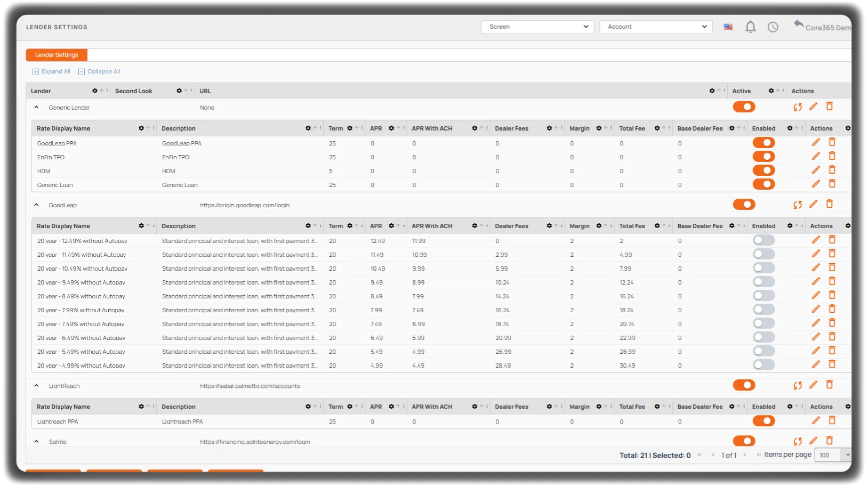The height and width of the screenshot is (487, 868).
Task: Toggle LightReach lender active switch
Action: click(744, 385)
